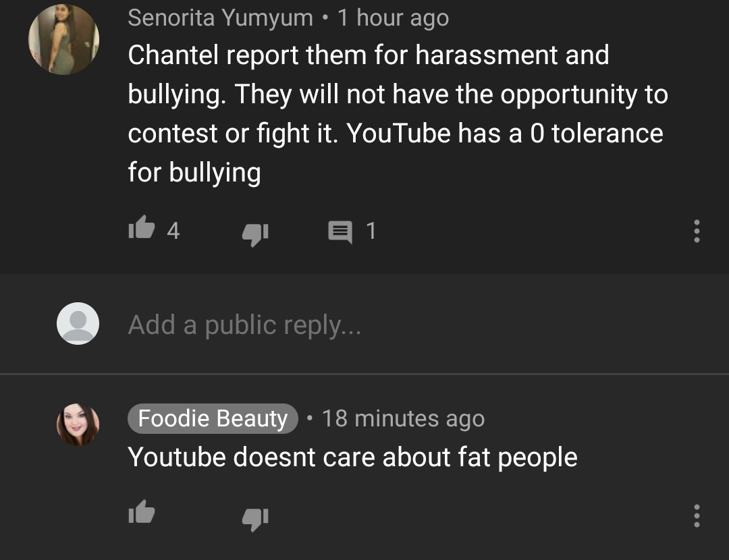
Task: Like Foodie Beauty's reply
Action: (x=141, y=511)
